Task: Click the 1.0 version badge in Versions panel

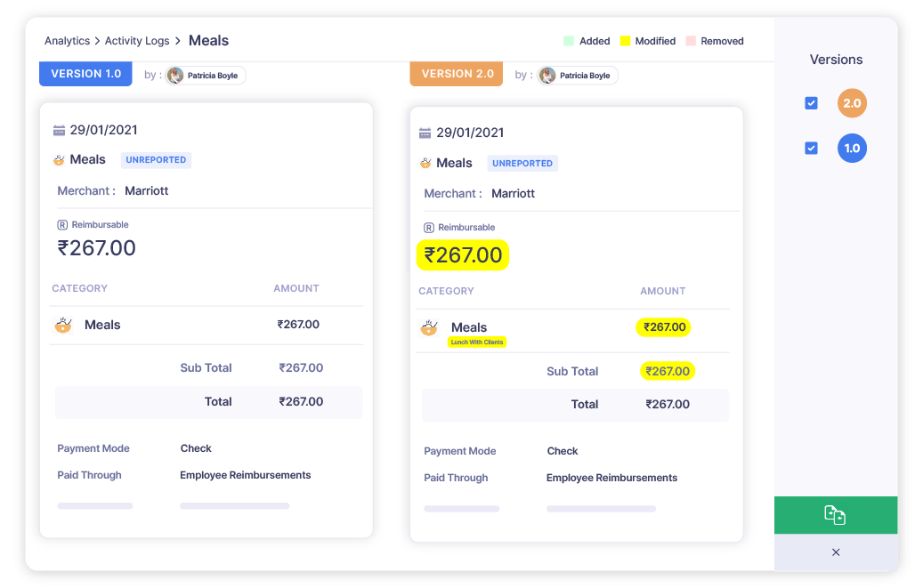Action: pos(852,149)
